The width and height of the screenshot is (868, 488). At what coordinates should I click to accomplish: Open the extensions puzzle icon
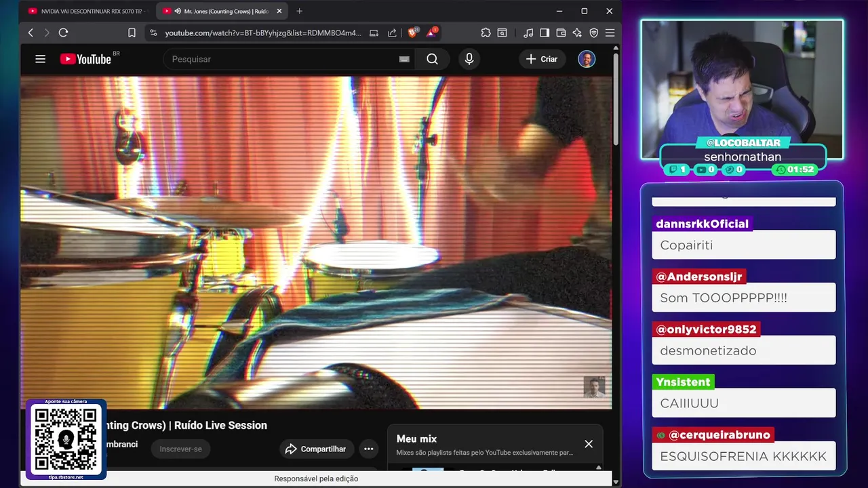click(486, 33)
